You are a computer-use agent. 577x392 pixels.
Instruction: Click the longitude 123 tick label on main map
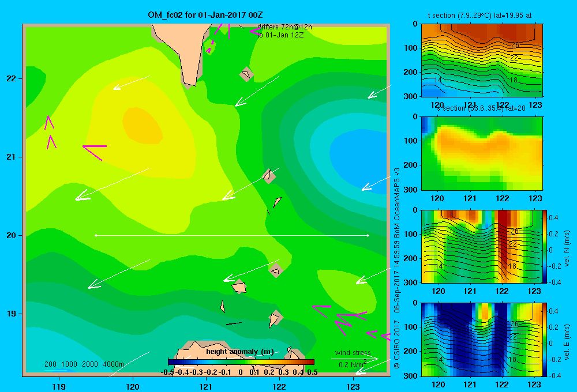[x=353, y=386]
